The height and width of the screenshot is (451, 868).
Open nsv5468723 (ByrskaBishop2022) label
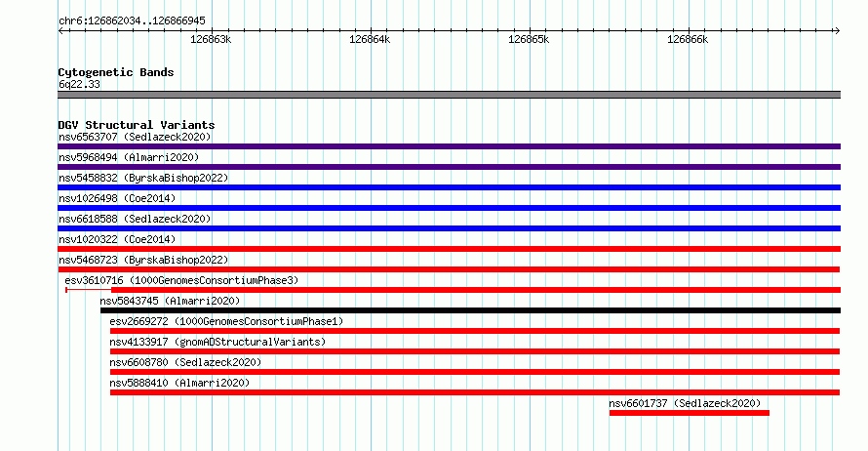click(143, 260)
